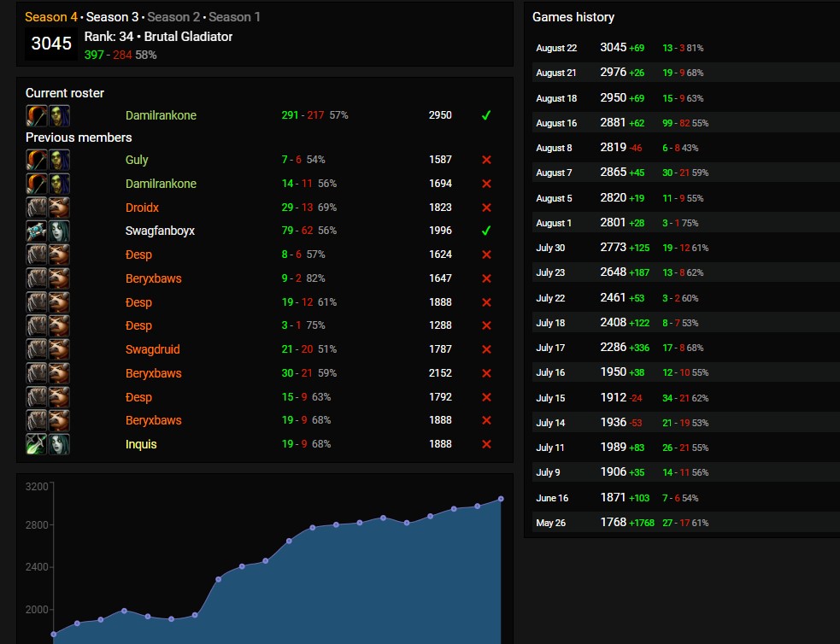Image resolution: width=840 pixels, height=644 pixels.
Task: Select the August 21 games history row
Action: click(685, 73)
